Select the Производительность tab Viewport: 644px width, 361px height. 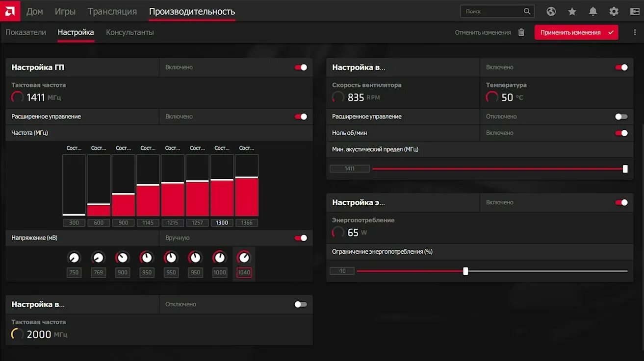(192, 11)
